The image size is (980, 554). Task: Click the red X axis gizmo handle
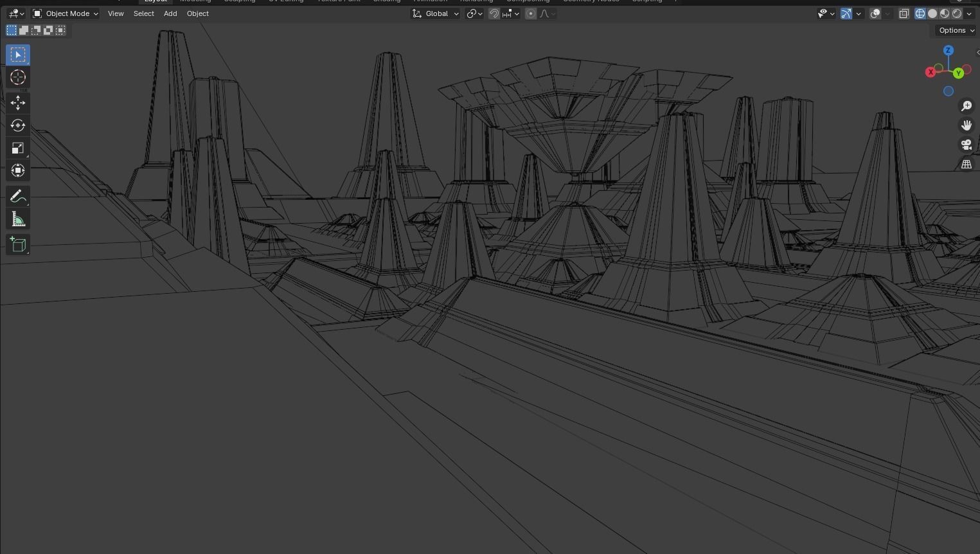[x=930, y=72]
